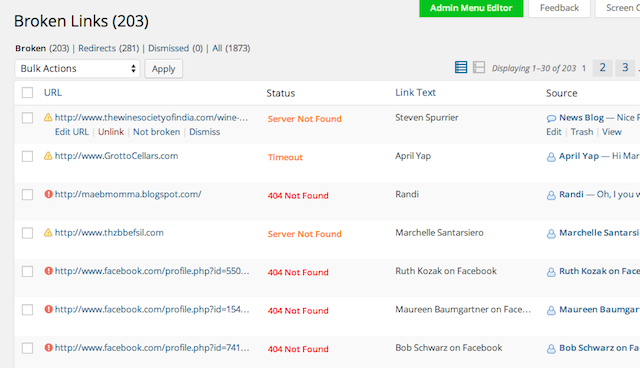
Task: Click the Timeout status for GrottoCellars
Action: tap(285, 157)
